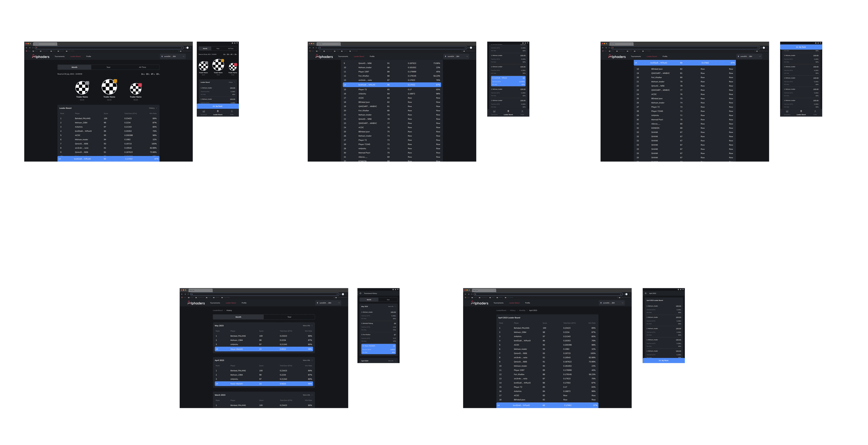Viewport: 868px width, 445px height.
Task: Click Feri_Khafan rank 12 row in April 2023 Leader Board
Action: (x=547, y=374)
